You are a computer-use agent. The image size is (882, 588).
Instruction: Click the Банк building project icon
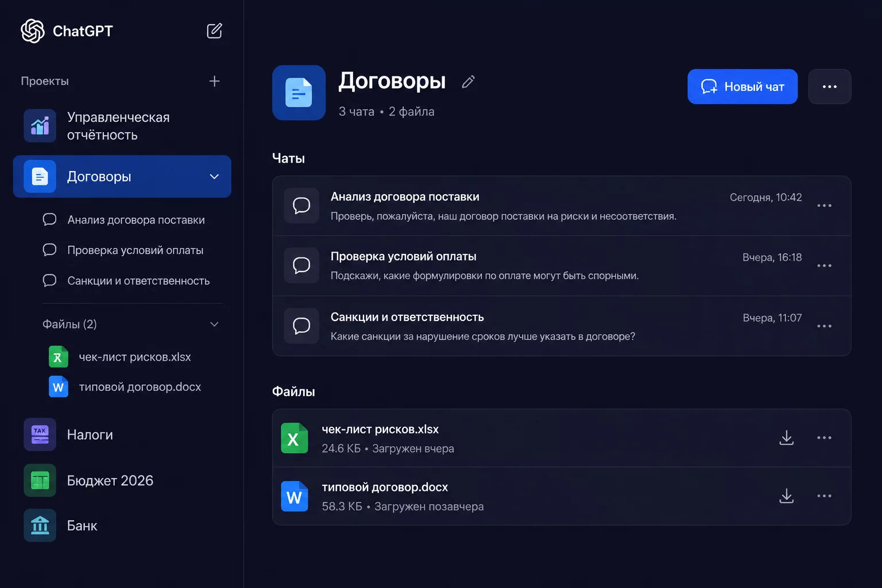pyautogui.click(x=40, y=525)
